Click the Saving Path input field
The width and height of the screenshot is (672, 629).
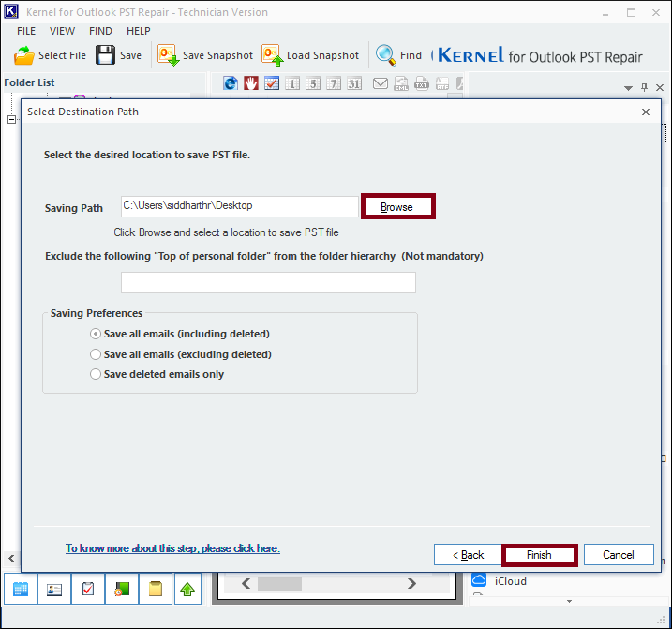pyautogui.click(x=240, y=206)
